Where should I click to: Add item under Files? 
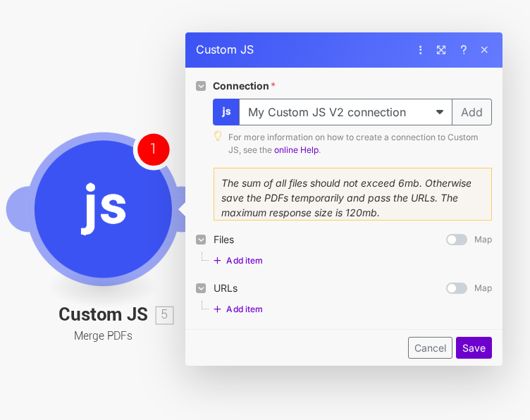point(238,261)
